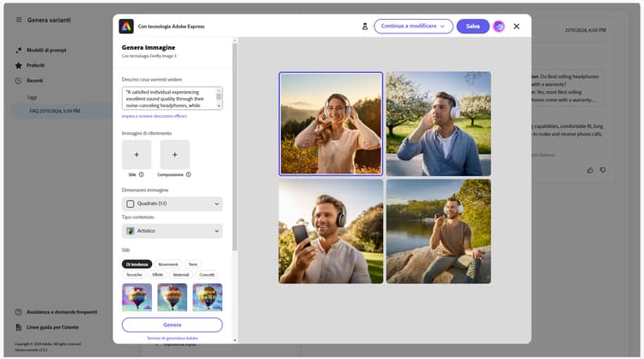Open the Termini IA generativa Adobe link

(173, 338)
